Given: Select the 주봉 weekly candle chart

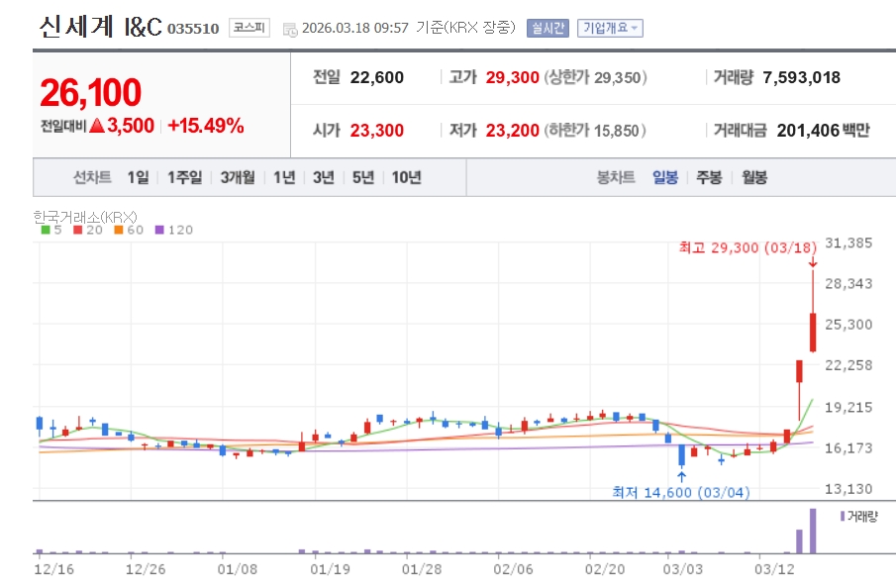Looking at the screenshot, I should click(709, 178).
